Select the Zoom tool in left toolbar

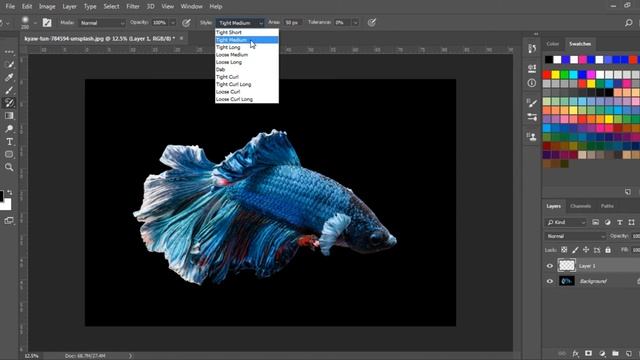coord(9,167)
